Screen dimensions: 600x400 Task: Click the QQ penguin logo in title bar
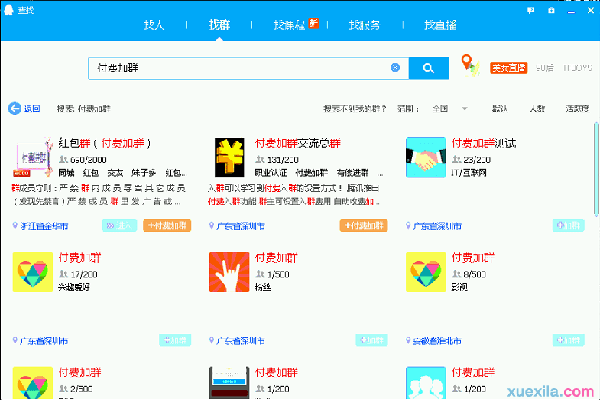8,10
